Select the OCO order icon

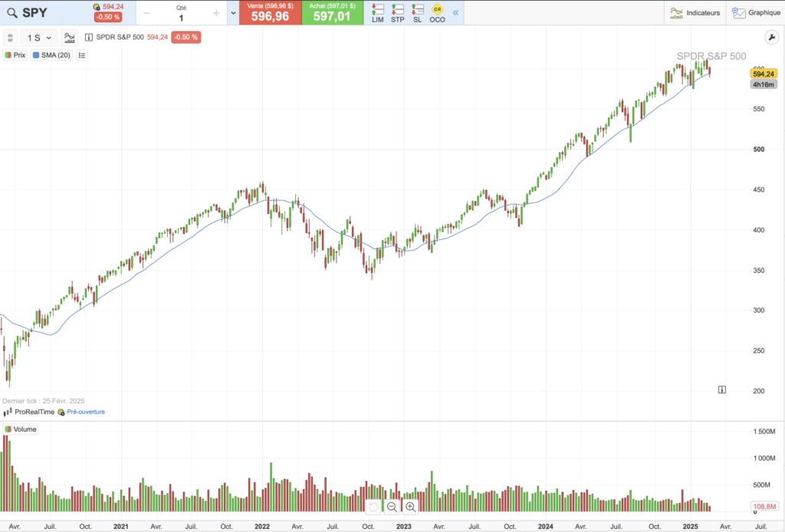(x=437, y=13)
